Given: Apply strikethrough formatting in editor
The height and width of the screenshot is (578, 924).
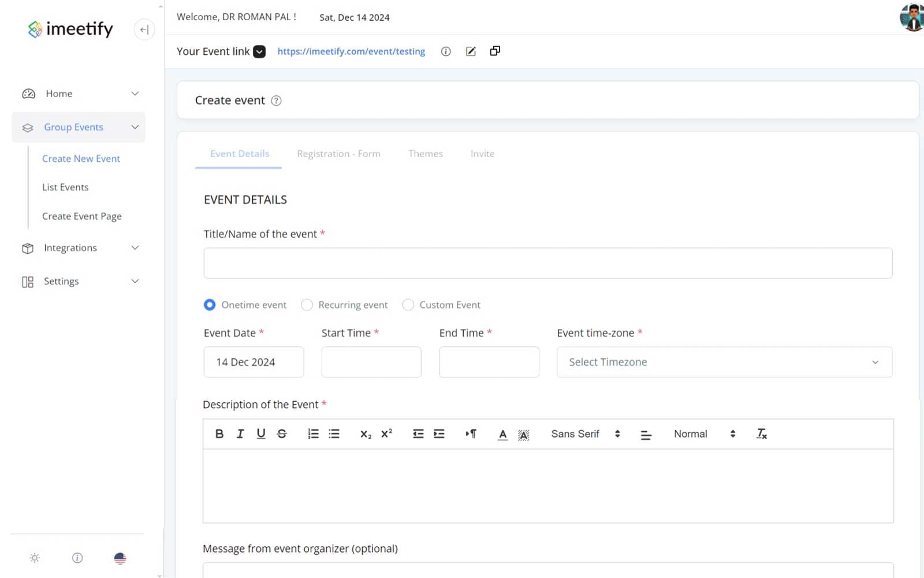Looking at the screenshot, I should pyautogui.click(x=282, y=433).
